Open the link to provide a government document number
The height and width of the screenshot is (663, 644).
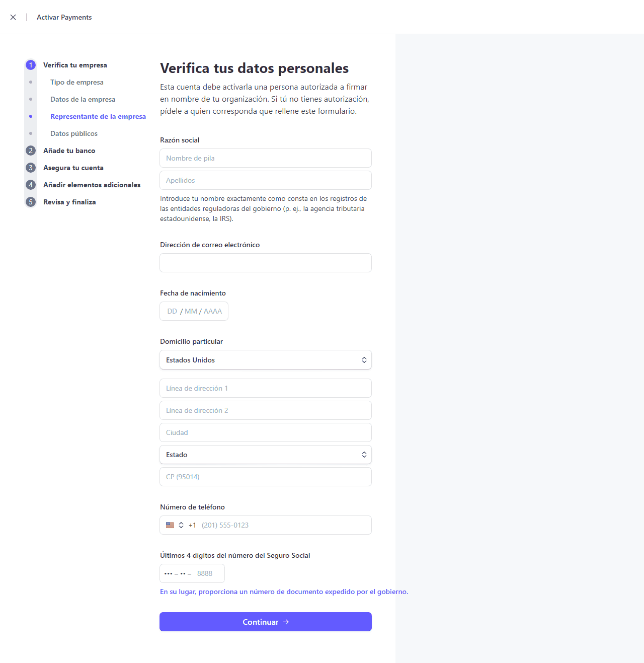284,592
